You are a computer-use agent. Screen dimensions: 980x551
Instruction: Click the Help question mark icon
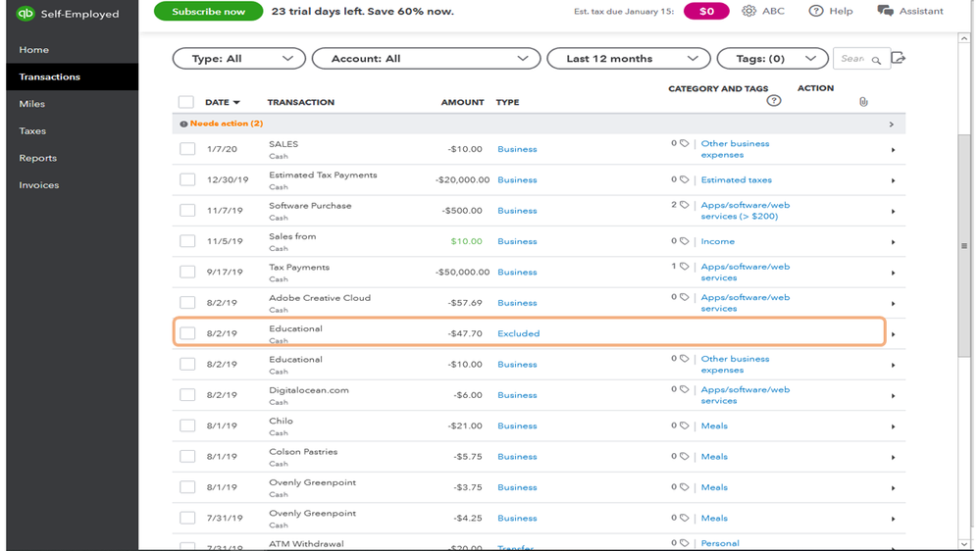(815, 11)
